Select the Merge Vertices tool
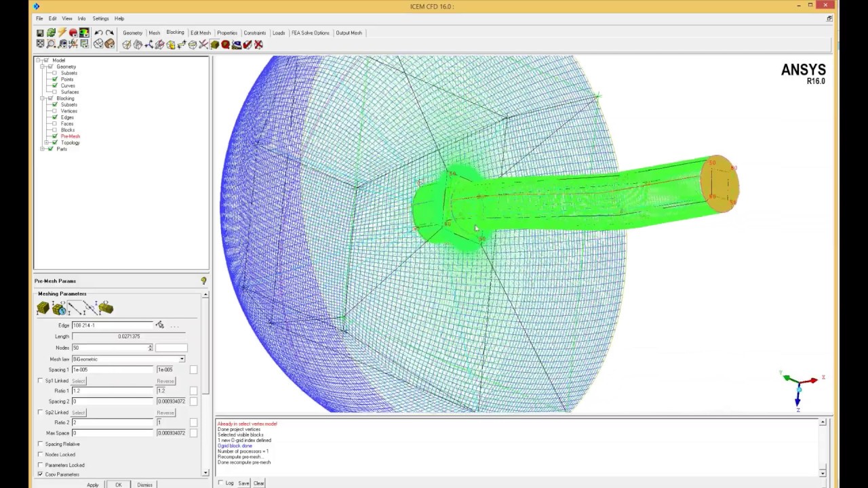The width and height of the screenshot is (868, 488). (149, 45)
